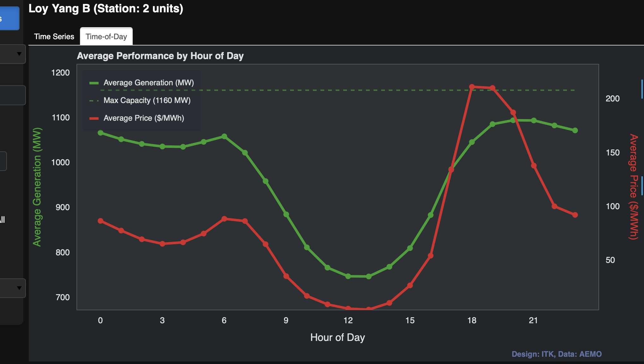Screen dimensions: 644x364
Task: Click the Design: ITK, Data: AEMO credit
Action: coord(556,354)
